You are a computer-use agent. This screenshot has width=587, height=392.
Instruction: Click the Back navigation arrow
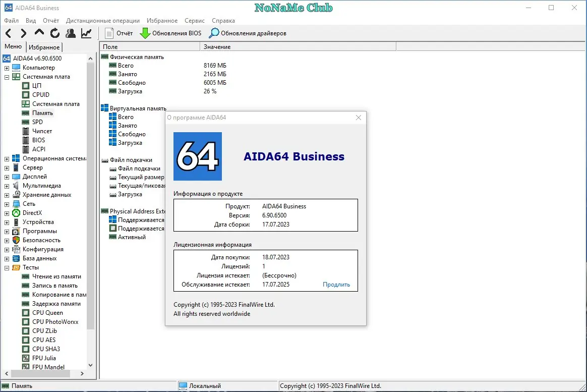8,33
